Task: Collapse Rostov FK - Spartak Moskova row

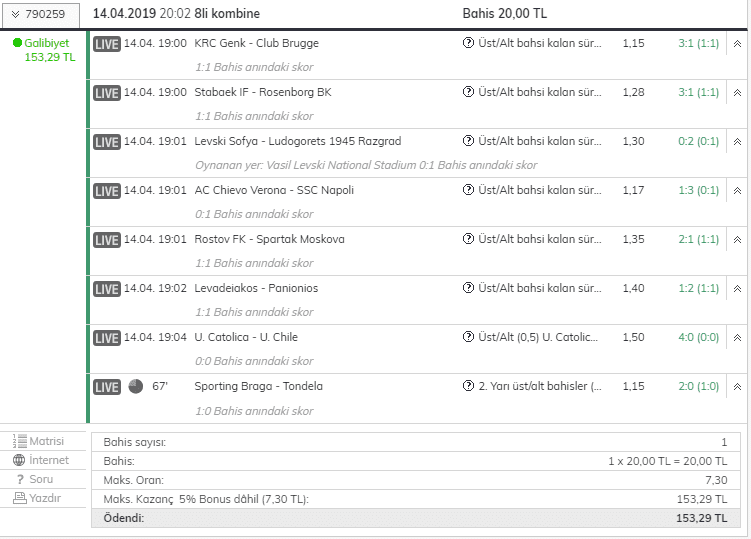Action: (737, 240)
